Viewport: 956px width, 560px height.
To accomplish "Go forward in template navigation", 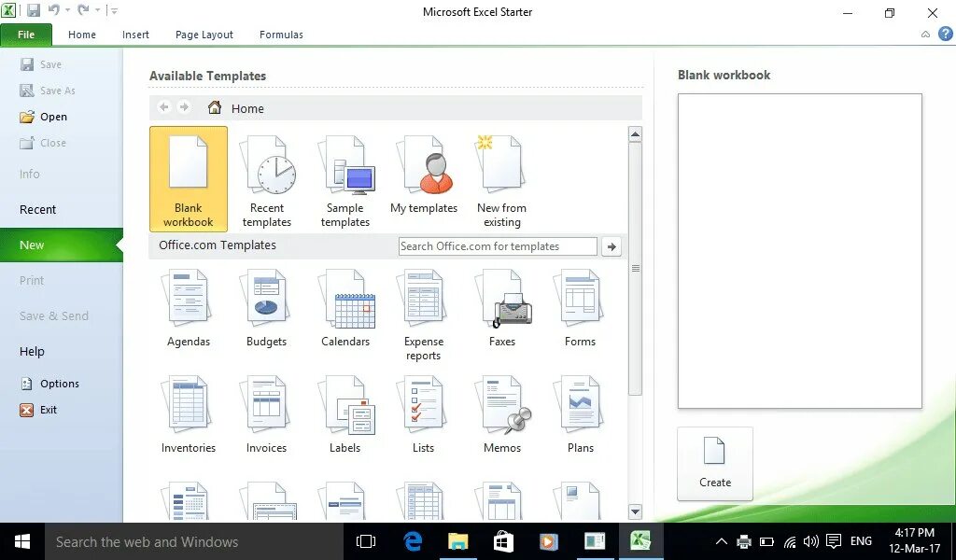I will 184,107.
